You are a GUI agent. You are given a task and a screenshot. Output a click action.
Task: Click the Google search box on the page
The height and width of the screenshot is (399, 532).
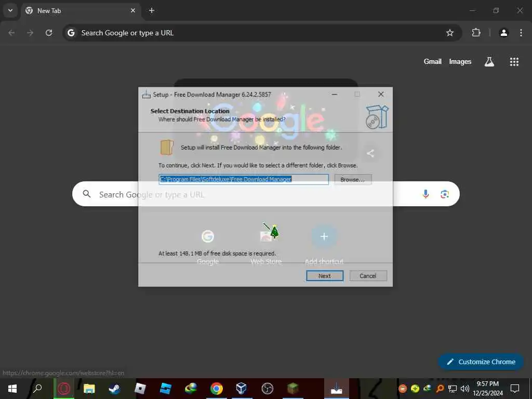click(265, 194)
